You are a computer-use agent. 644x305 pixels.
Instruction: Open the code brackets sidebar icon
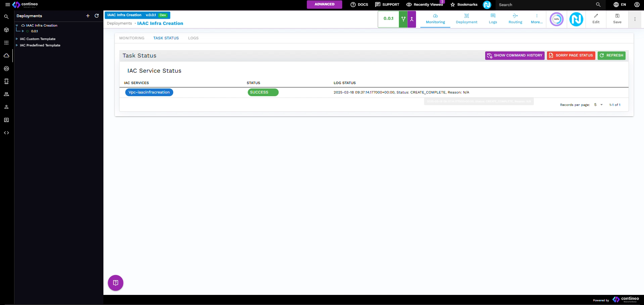tap(6, 133)
